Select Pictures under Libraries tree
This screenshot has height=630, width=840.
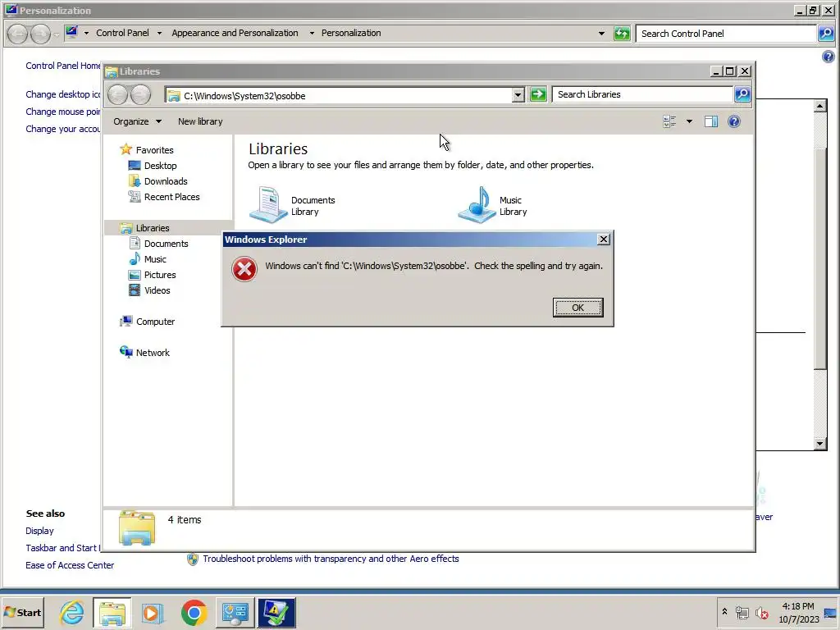[152, 274]
